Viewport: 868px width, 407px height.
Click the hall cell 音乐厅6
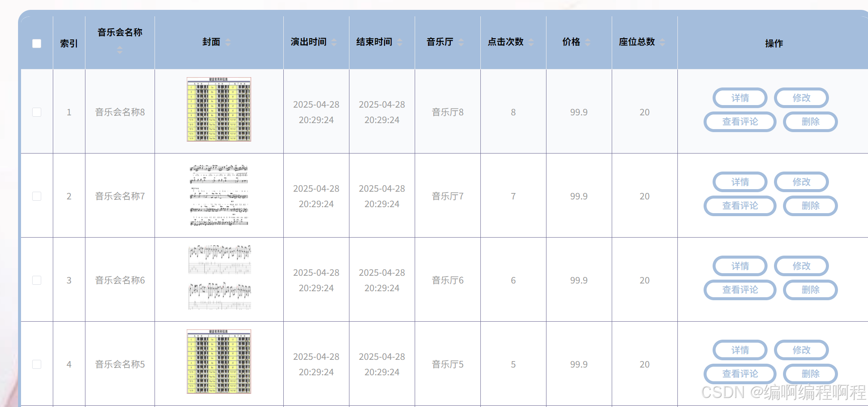(x=448, y=280)
